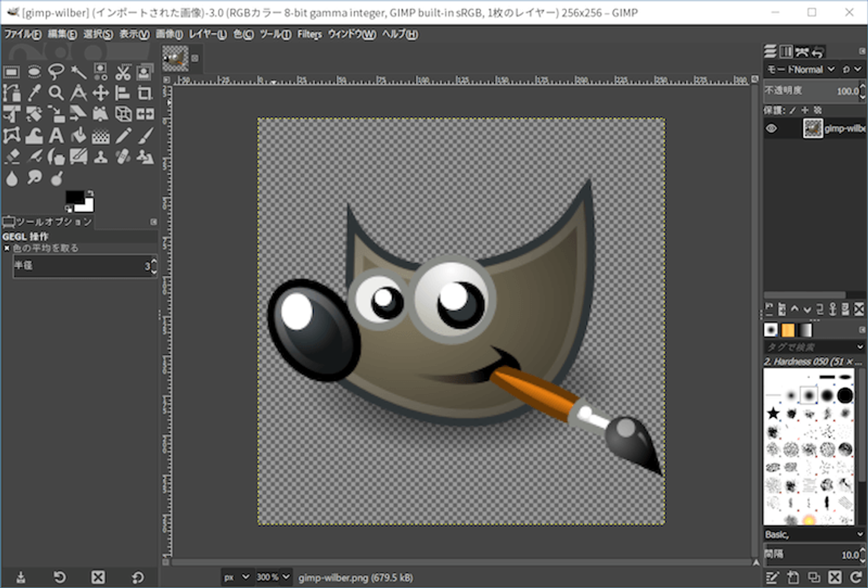Select the Measure compass tool
Image resolution: width=868 pixels, height=588 pixels.
[79, 93]
